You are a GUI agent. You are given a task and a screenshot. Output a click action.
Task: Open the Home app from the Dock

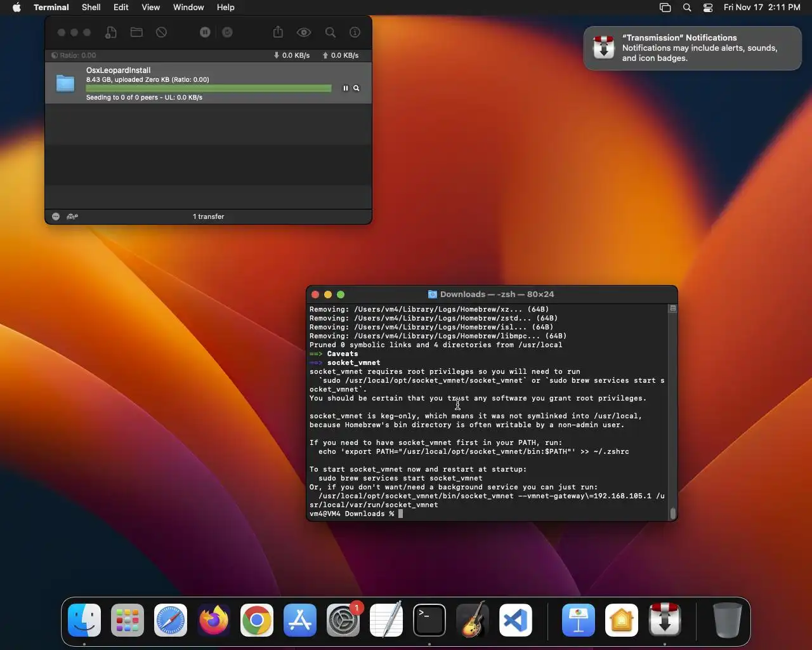[x=621, y=620]
